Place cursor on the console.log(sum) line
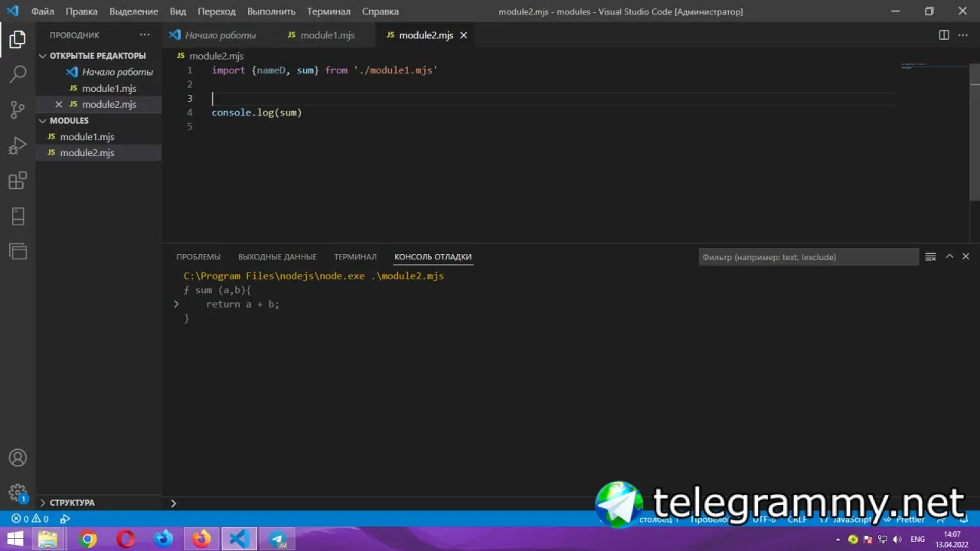Screen dimensions: 980x551 (x=256, y=112)
